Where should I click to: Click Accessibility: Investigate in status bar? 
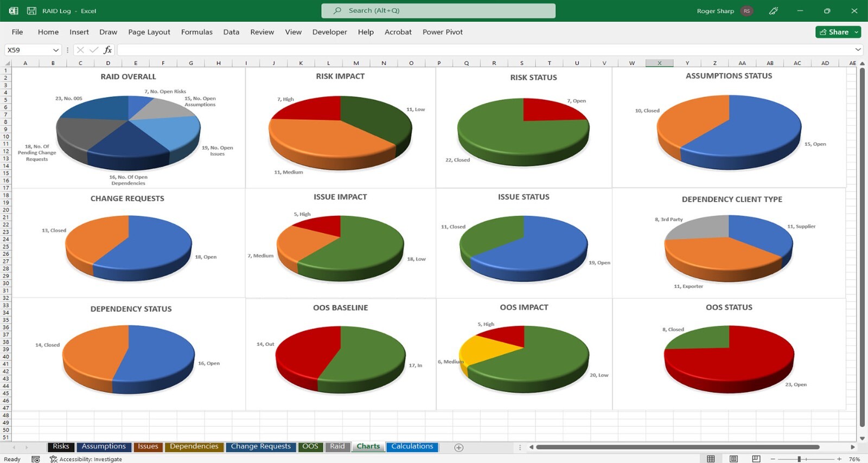coord(86,459)
